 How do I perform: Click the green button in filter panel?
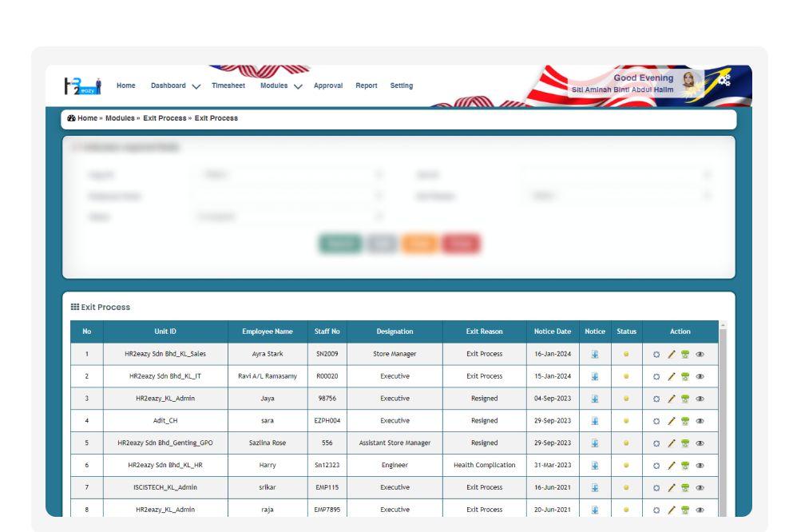tap(340, 244)
